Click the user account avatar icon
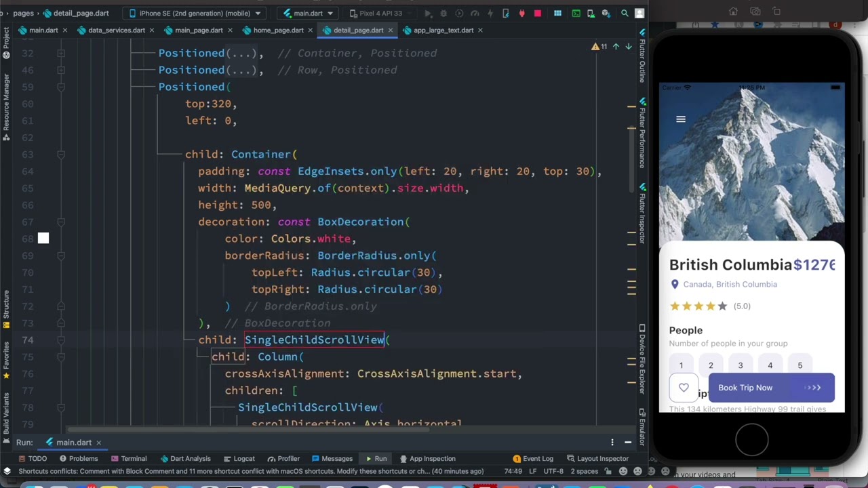Screen dimensions: 868x488 [x=639, y=14]
